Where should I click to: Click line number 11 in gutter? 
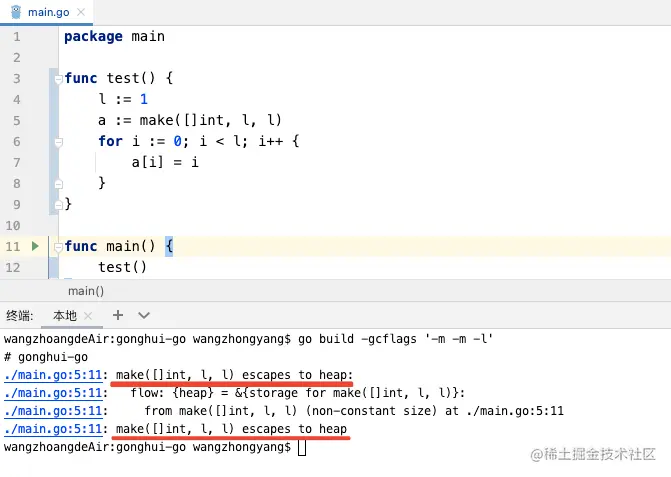point(12,246)
